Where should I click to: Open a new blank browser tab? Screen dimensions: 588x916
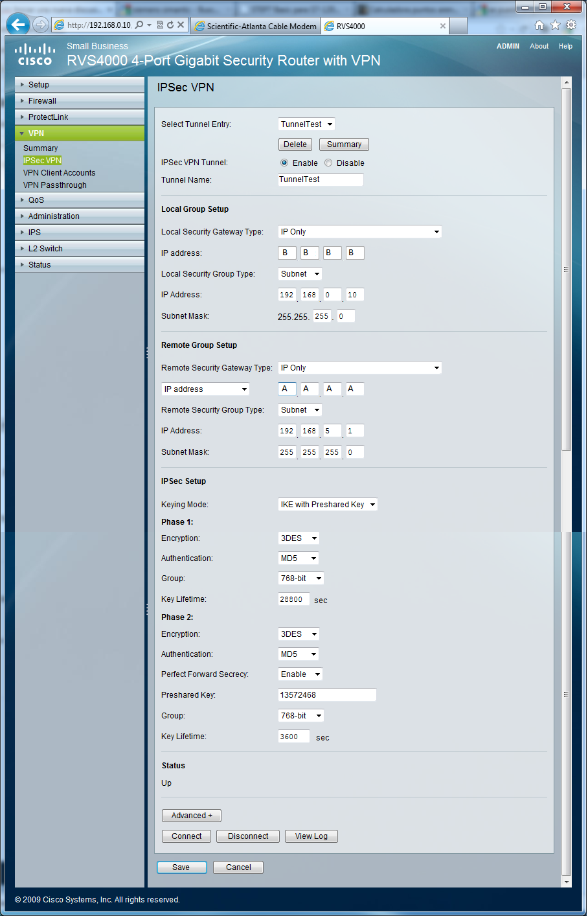pos(458,26)
